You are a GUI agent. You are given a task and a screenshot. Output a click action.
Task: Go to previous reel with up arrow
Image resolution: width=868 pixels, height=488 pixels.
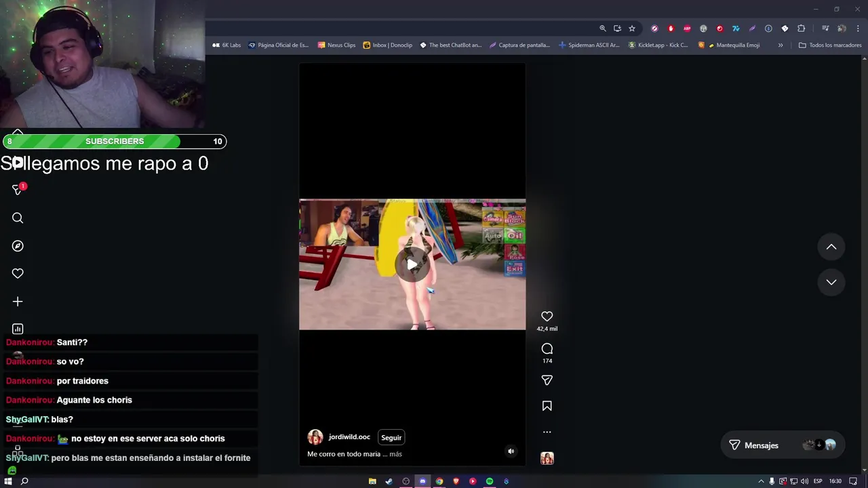pos(831,247)
